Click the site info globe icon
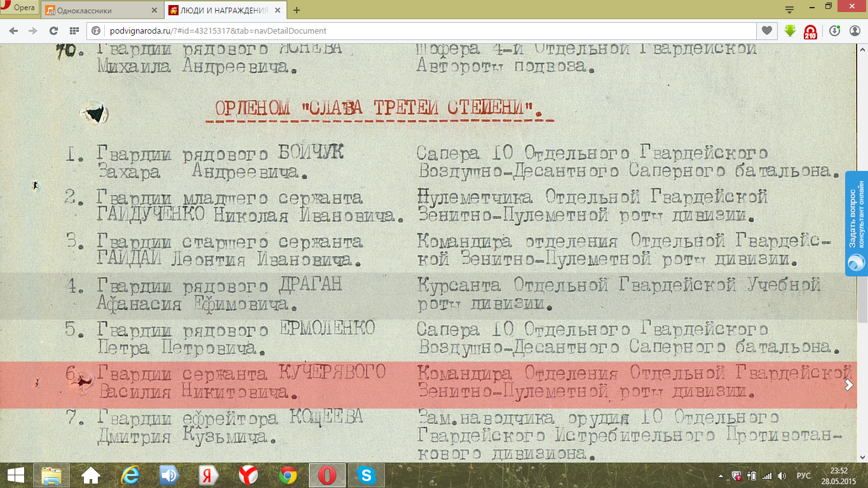This screenshot has height=488, width=868. pos(97,30)
